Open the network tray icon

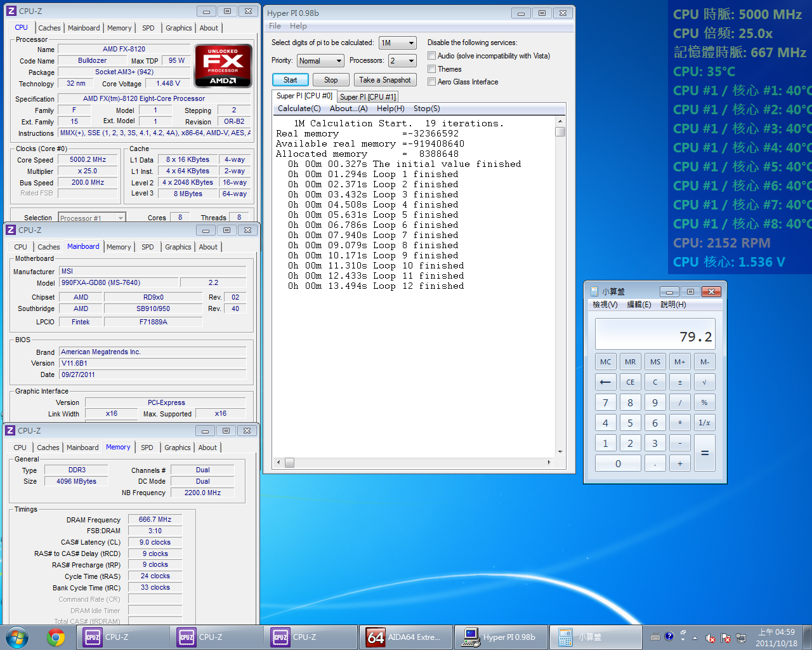click(x=741, y=638)
